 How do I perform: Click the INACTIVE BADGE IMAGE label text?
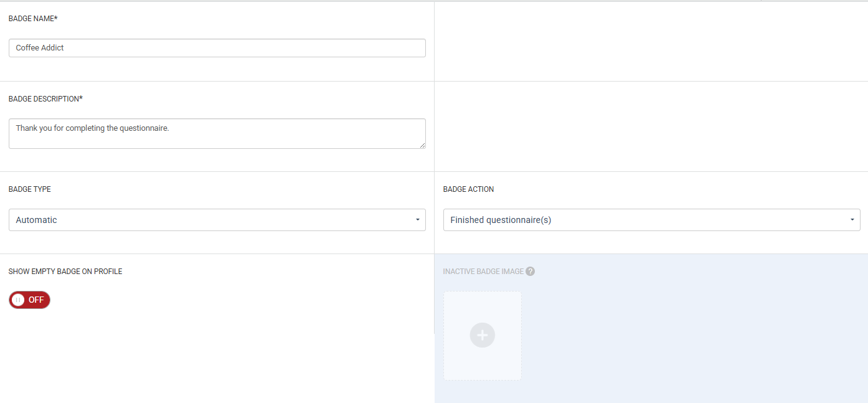pos(483,272)
